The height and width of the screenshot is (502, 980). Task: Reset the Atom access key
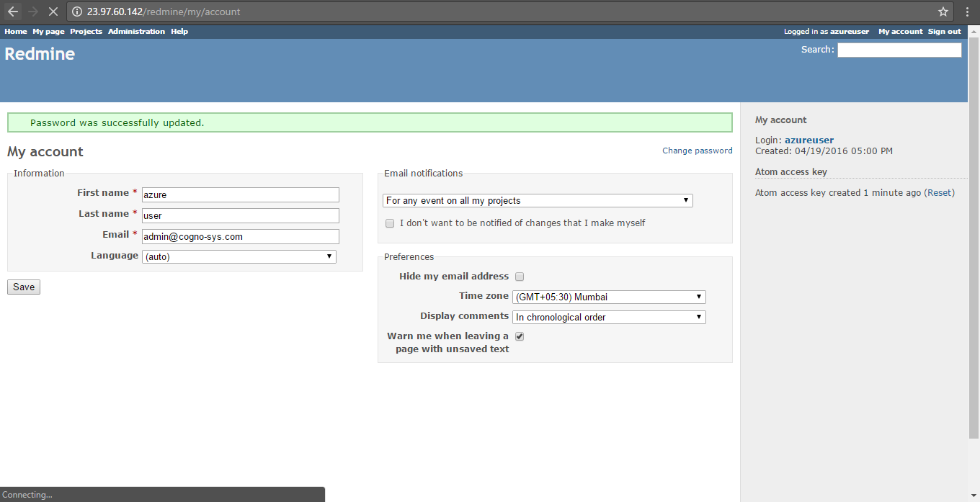tap(939, 193)
